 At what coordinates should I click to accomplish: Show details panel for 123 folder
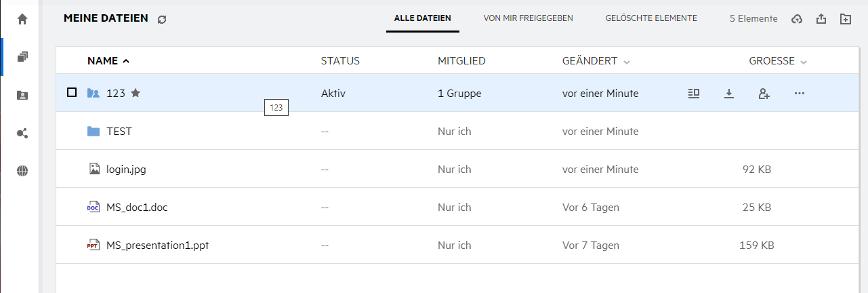tap(693, 94)
